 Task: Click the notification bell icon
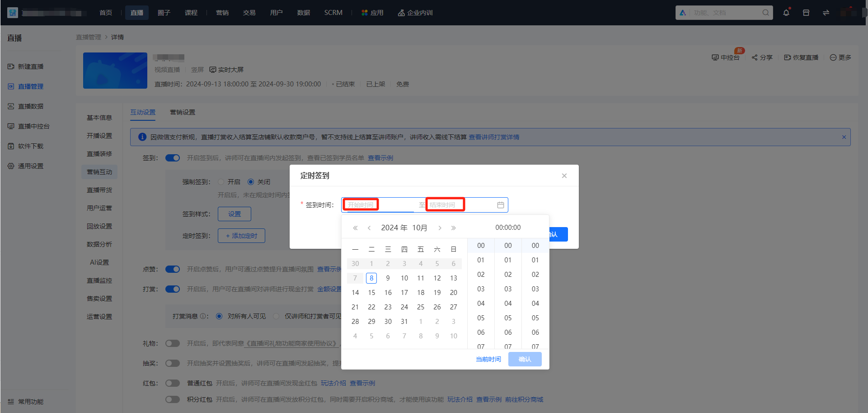point(786,13)
